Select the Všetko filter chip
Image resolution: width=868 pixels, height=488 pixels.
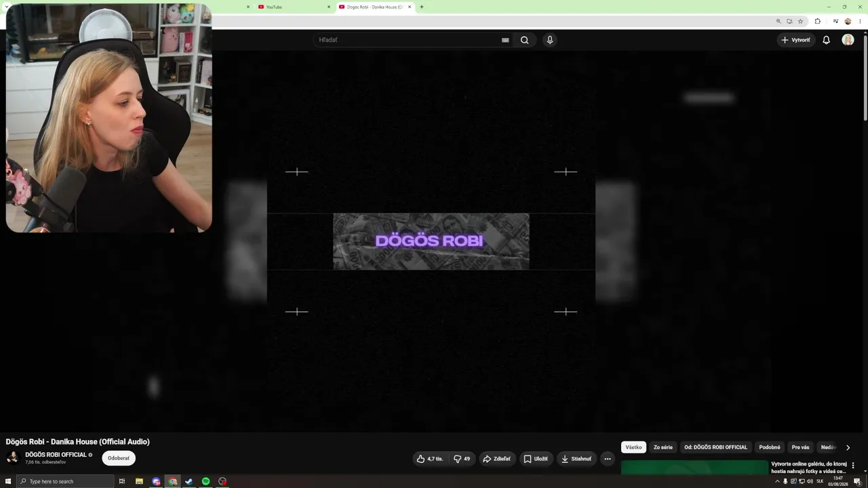click(633, 447)
